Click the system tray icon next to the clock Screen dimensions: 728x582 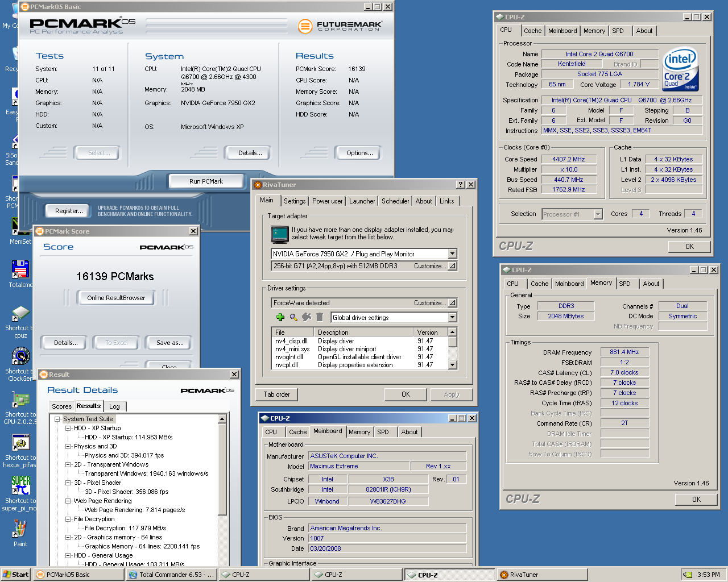click(688, 575)
